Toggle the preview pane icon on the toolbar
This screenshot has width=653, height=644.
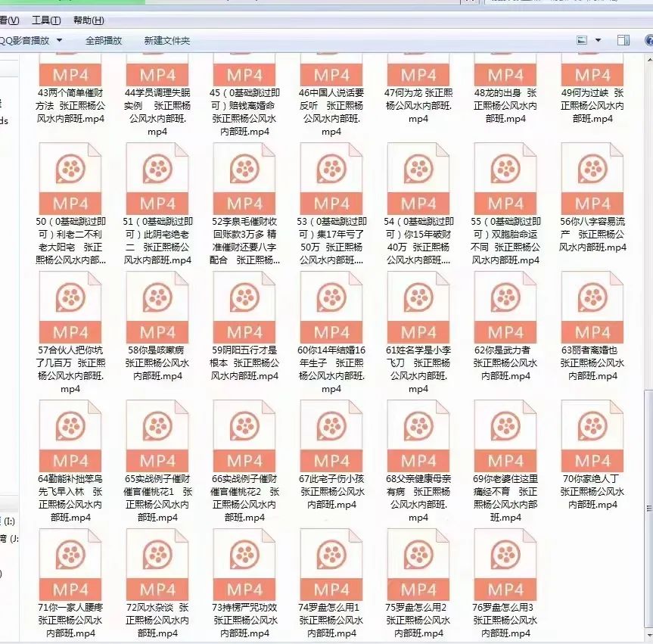tap(623, 39)
